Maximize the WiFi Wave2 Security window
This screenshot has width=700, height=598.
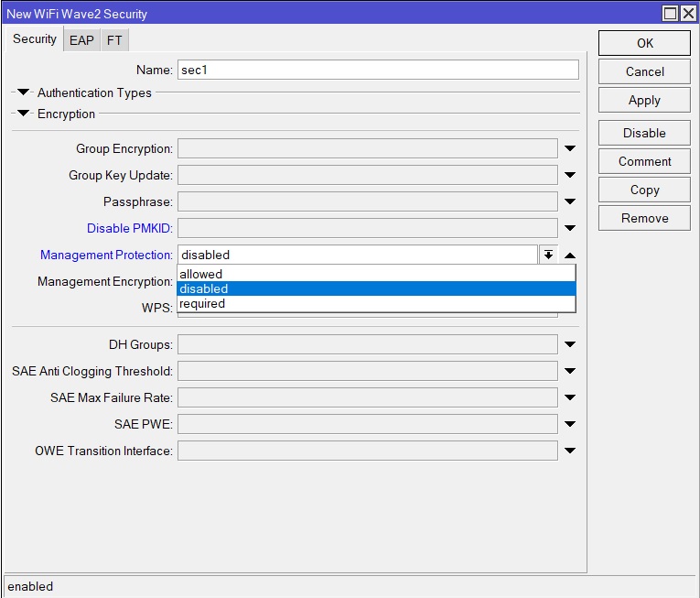click(x=671, y=14)
